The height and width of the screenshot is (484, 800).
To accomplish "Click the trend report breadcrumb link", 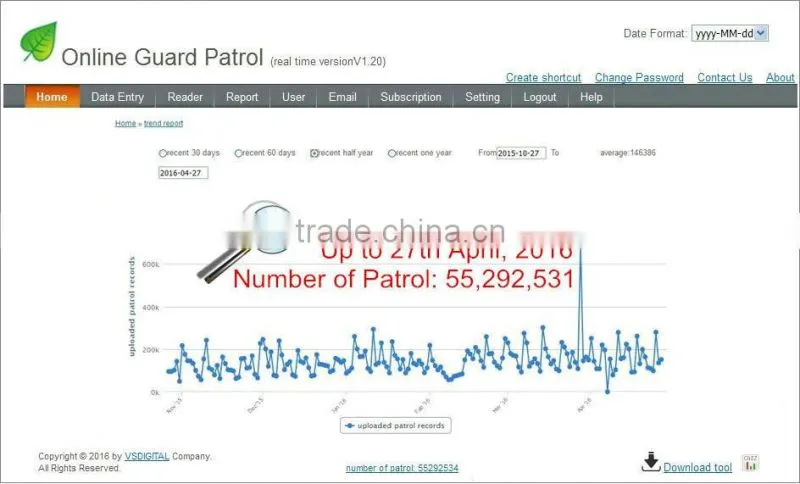I will pyautogui.click(x=163, y=123).
